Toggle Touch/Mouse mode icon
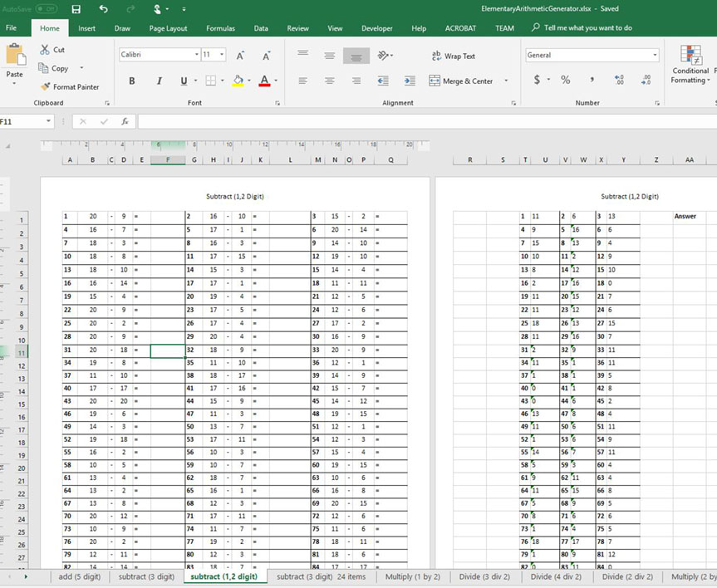717x588 pixels. [157, 9]
